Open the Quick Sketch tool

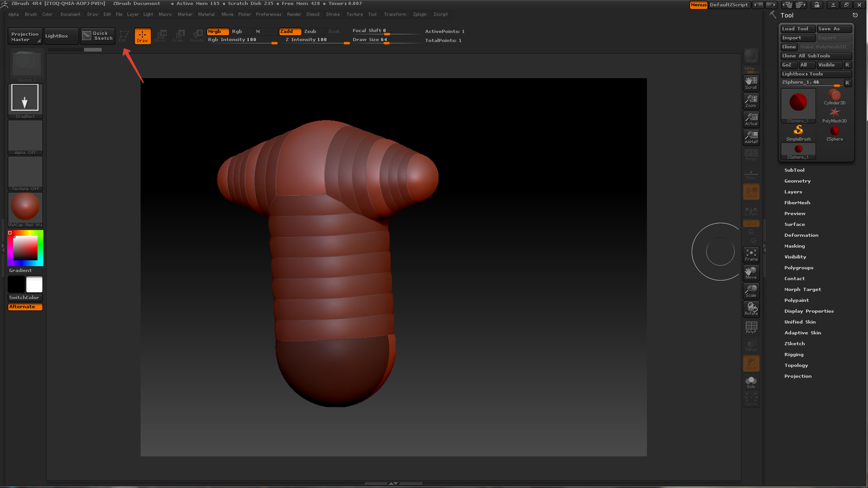click(x=98, y=36)
